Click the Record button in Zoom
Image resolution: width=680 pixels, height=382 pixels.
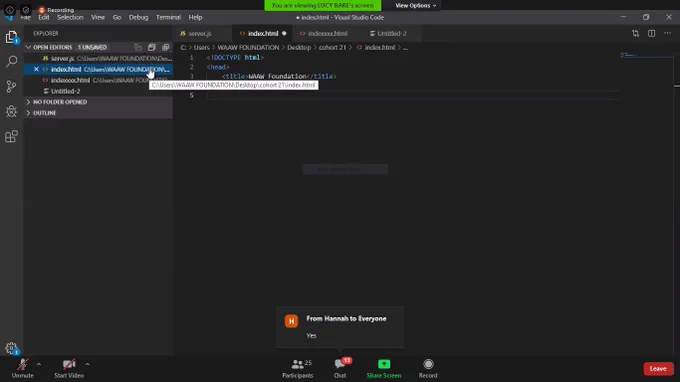(428, 369)
